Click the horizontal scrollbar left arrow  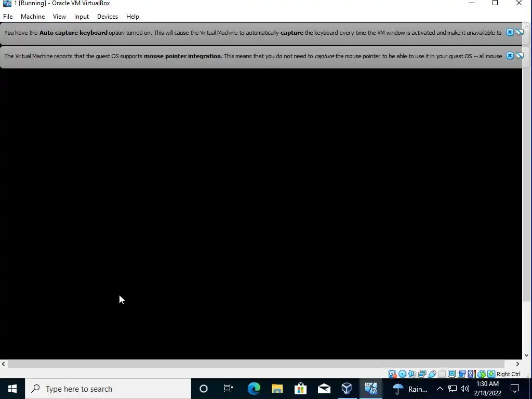click(x=4, y=364)
